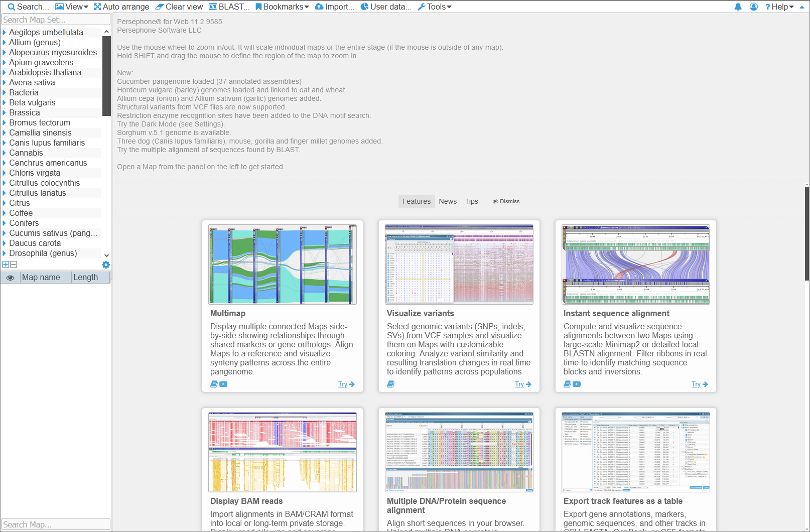Open the Tools dropdown menu
810x532 pixels.
pos(435,7)
